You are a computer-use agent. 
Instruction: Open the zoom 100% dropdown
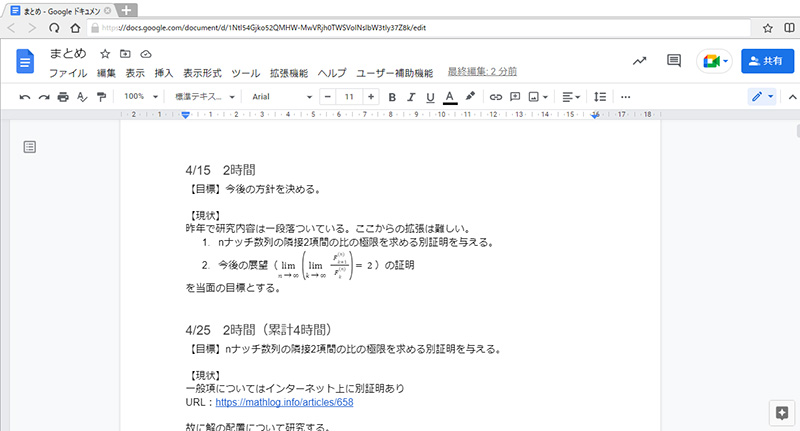point(141,97)
